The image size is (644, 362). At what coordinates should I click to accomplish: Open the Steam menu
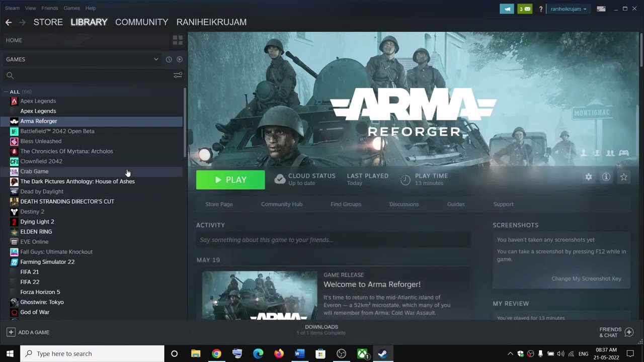12,8
